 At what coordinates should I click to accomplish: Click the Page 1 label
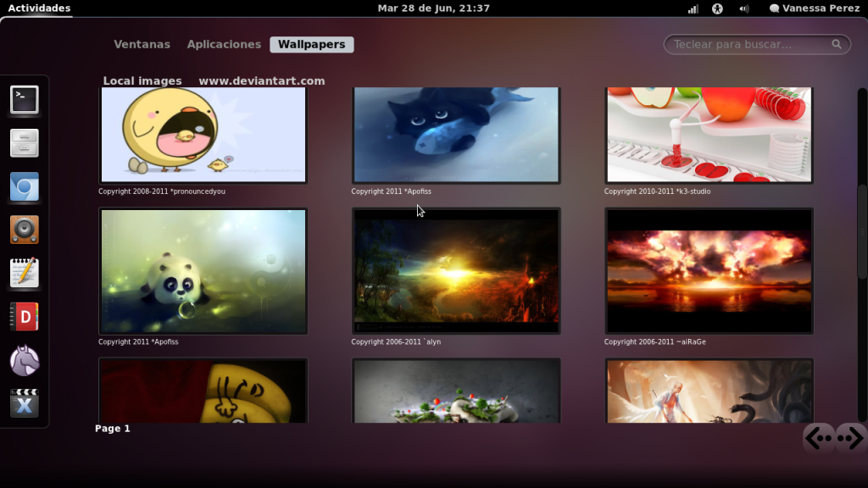[113, 428]
